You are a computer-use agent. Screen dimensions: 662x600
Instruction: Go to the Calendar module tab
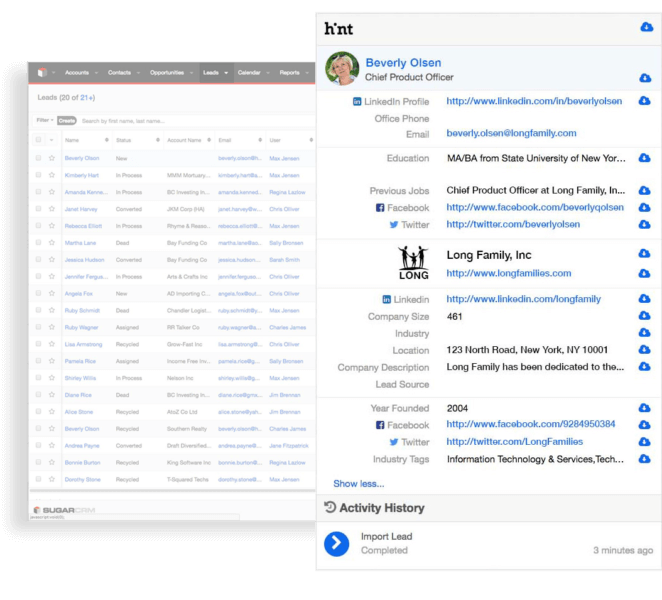click(249, 73)
